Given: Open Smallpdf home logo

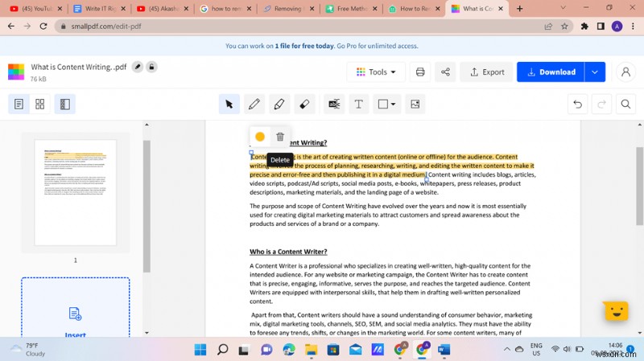Looking at the screenshot, I should click(16, 72).
